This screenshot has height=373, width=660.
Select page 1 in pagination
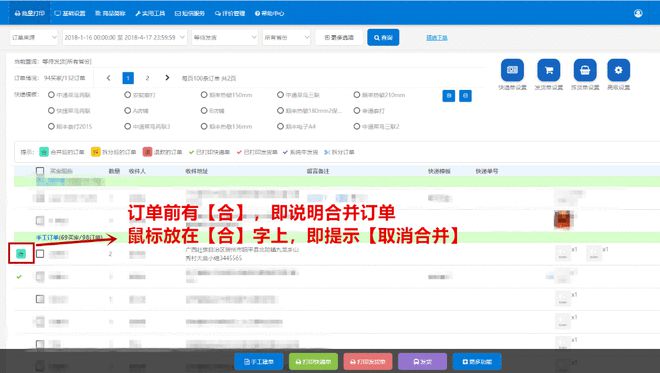point(128,78)
